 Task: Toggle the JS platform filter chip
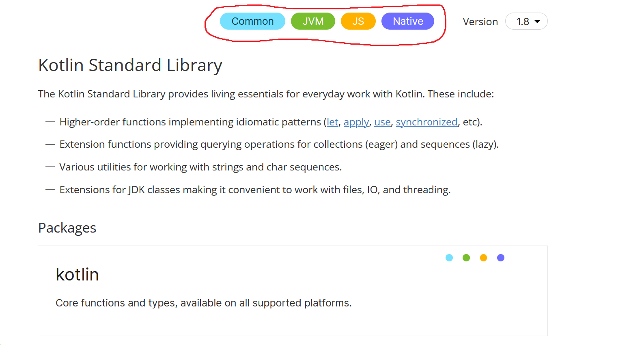click(358, 21)
